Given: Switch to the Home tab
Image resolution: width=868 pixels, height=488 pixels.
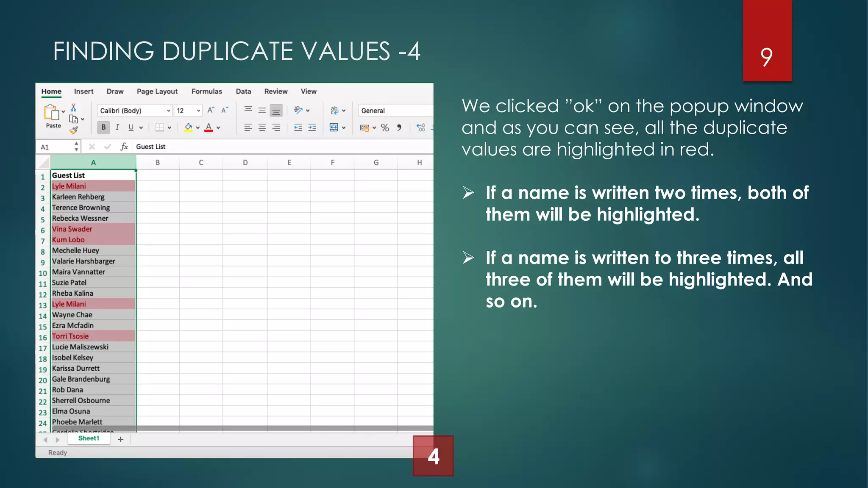Looking at the screenshot, I should [x=51, y=91].
